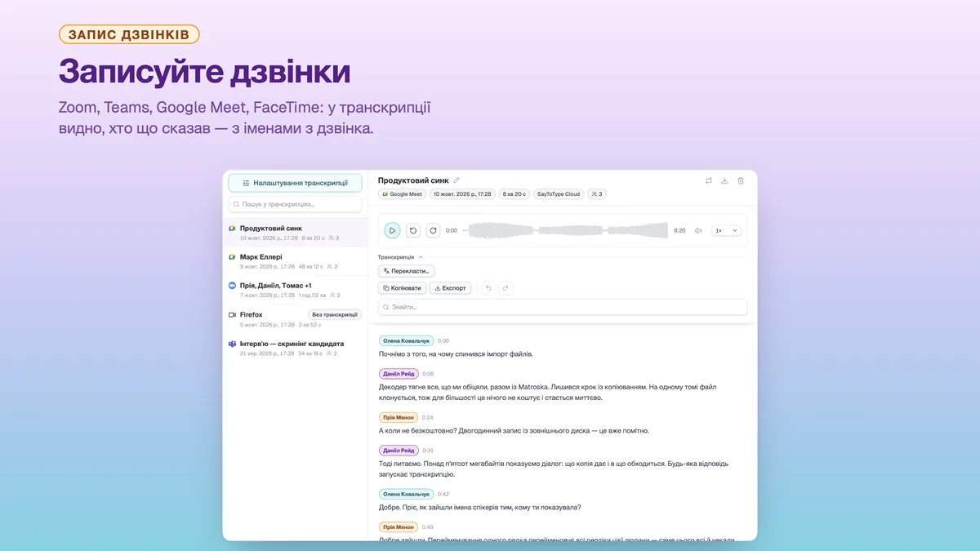Screen dimensions: 980x551
Task: Click the Олена Ковальчук label at 0:42
Action: pyautogui.click(x=406, y=494)
